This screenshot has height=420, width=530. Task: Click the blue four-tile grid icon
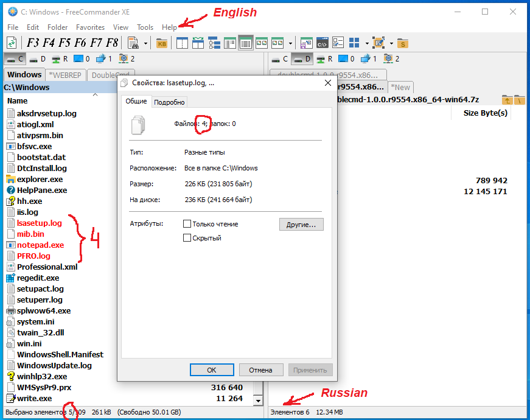(354, 43)
